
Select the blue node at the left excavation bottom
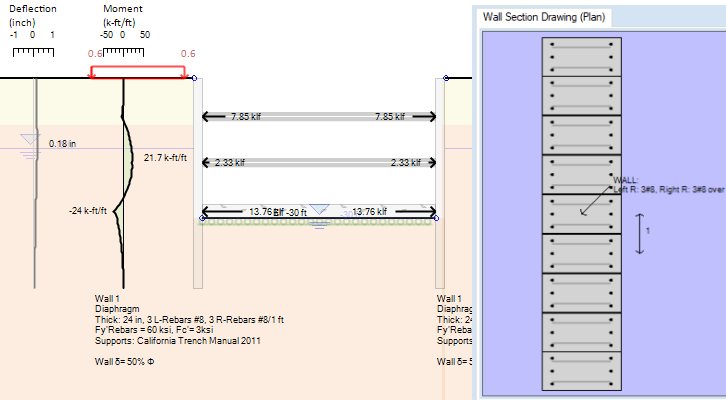[x=202, y=218]
